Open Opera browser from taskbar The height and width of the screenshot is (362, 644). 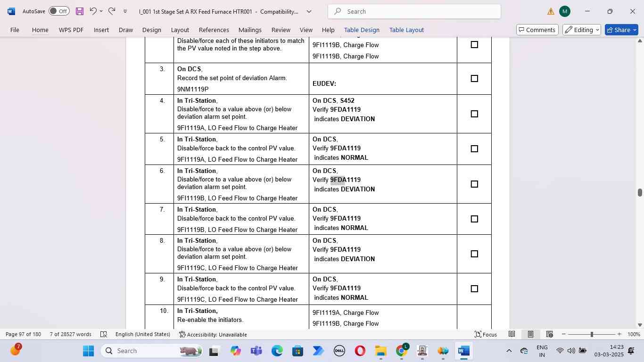(x=360, y=351)
